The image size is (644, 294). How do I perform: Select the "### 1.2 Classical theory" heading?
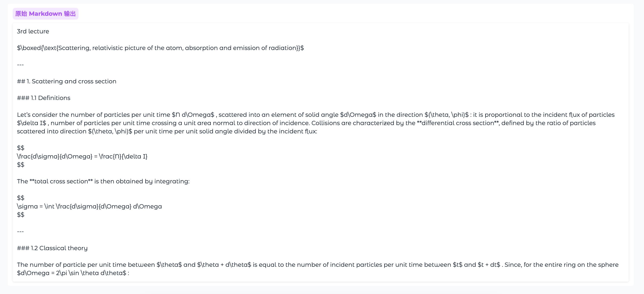52,248
